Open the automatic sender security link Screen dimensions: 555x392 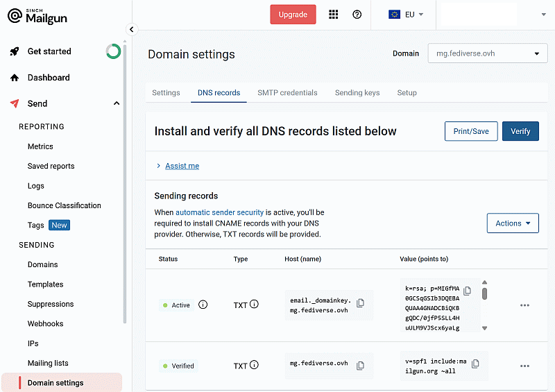point(219,212)
